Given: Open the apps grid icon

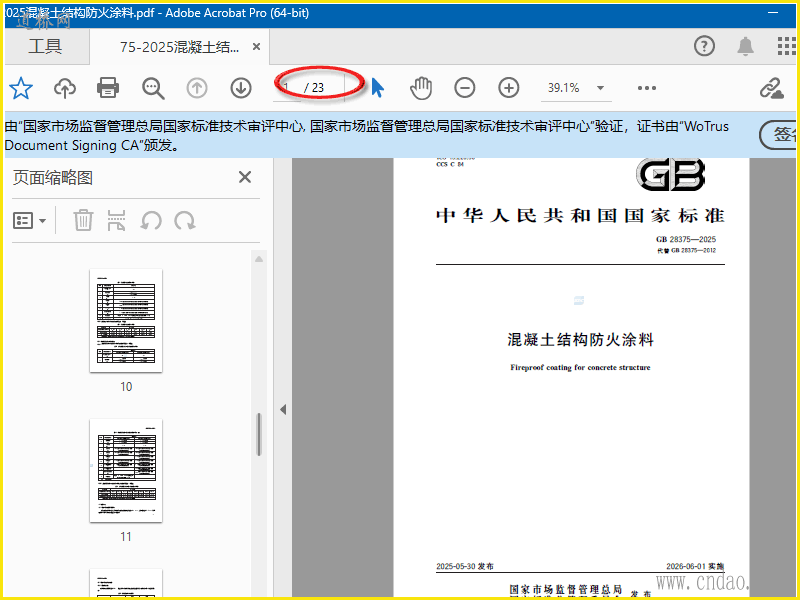Looking at the screenshot, I should point(786,46).
